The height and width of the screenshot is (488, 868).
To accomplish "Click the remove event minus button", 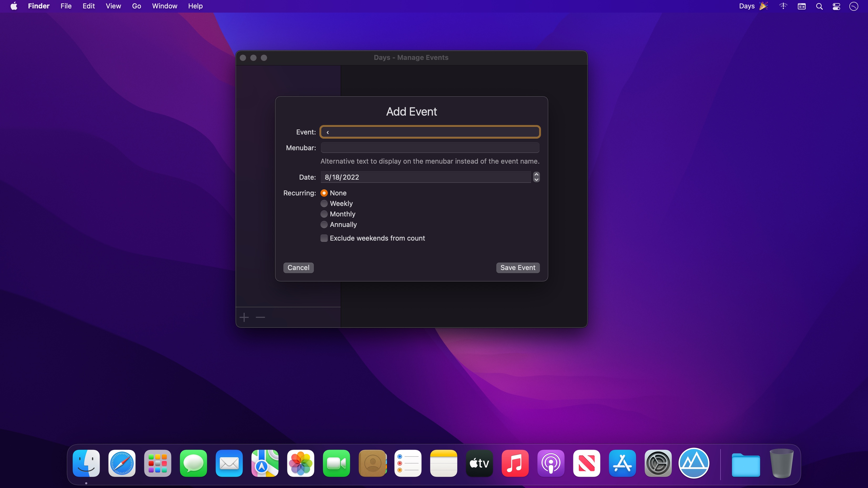I will 261,317.
